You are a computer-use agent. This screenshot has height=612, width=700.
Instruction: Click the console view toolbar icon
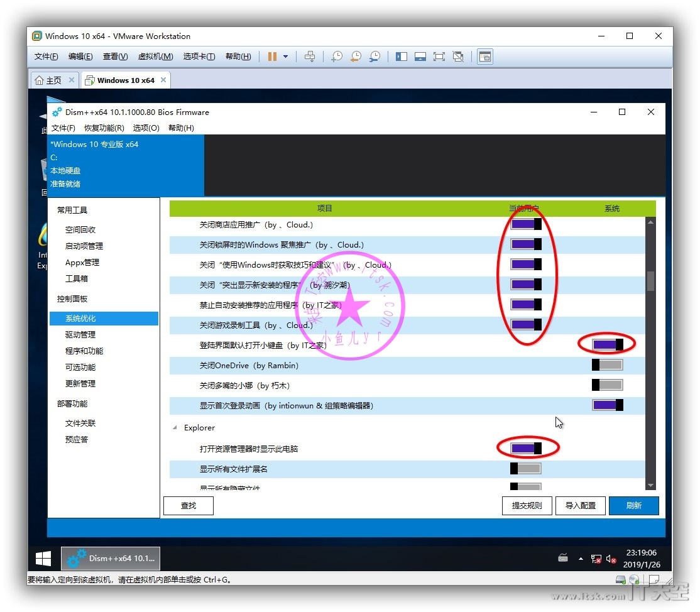point(485,57)
